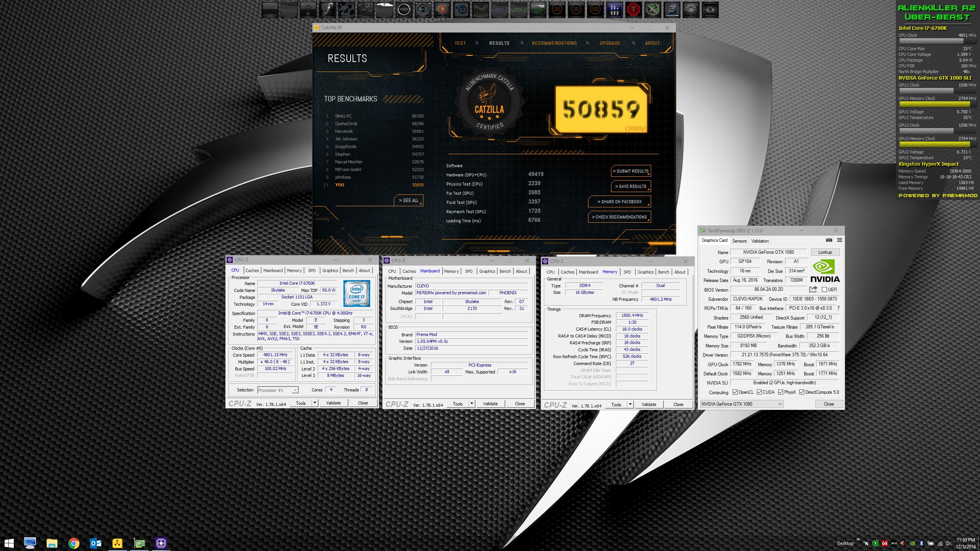Image resolution: width=980 pixels, height=551 pixels.
Task: Expand the NVIDIA GeForce GTX 1080 dropdown
Action: [742, 404]
